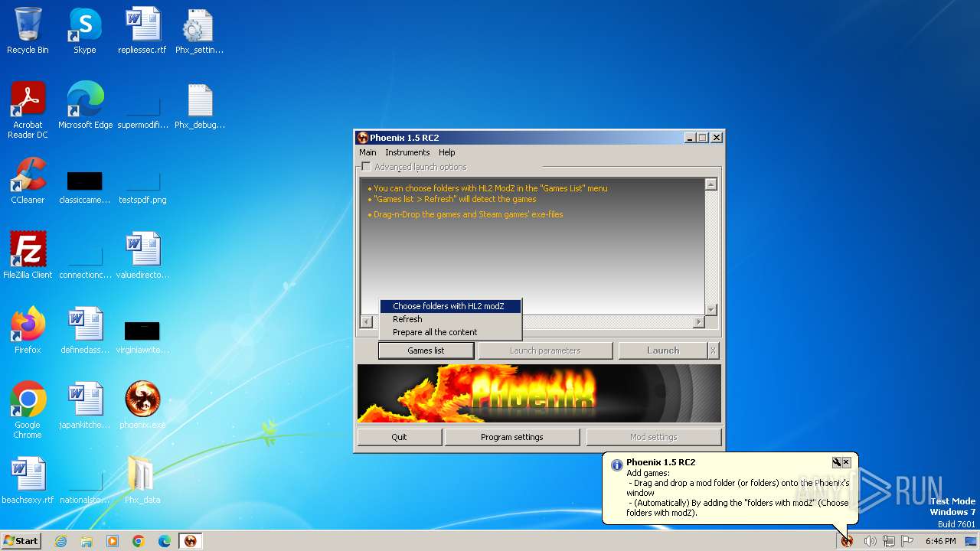The width and height of the screenshot is (980, 551).
Task: Click the network tray icon
Action: (x=889, y=541)
